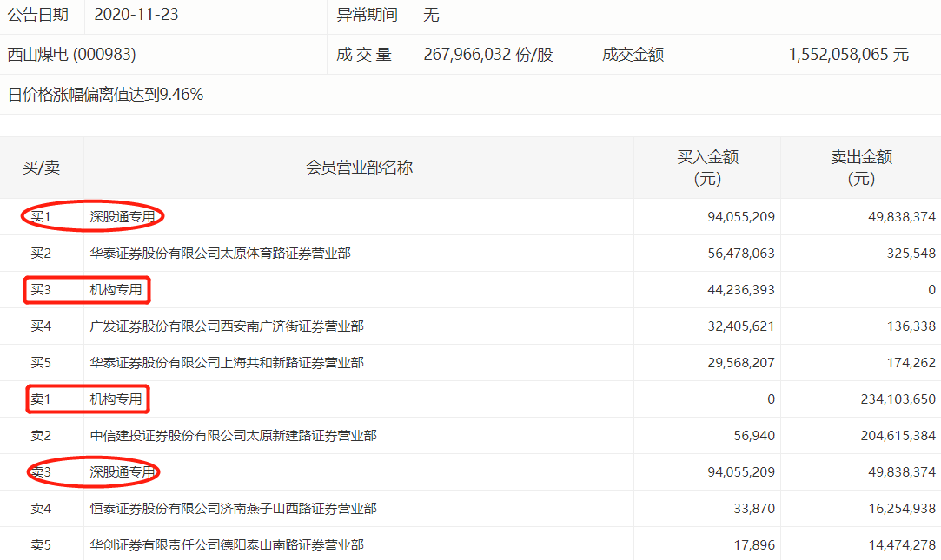Click buy amount 17,896 in 卖5 row

pyautogui.click(x=754, y=545)
